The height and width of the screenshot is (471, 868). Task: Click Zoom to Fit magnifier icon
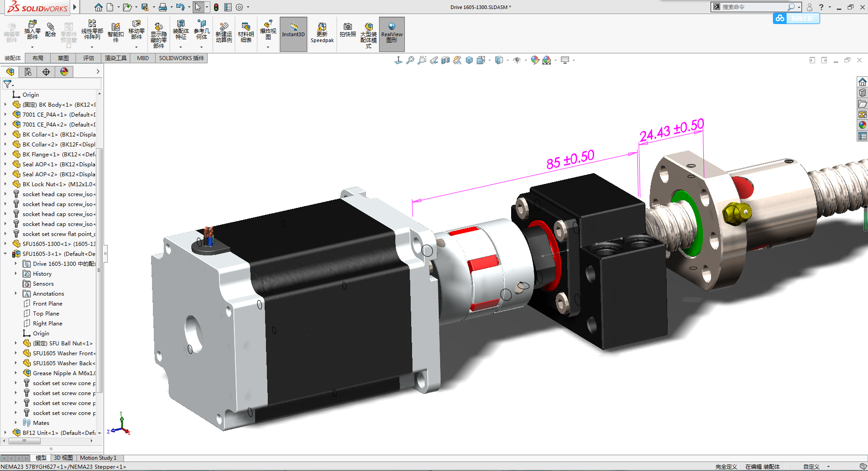[x=410, y=60]
